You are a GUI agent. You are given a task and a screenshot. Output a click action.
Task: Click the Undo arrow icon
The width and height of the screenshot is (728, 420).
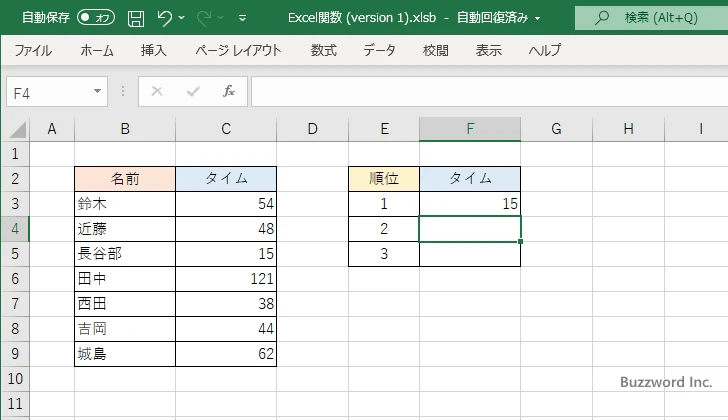(x=164, y=18)
